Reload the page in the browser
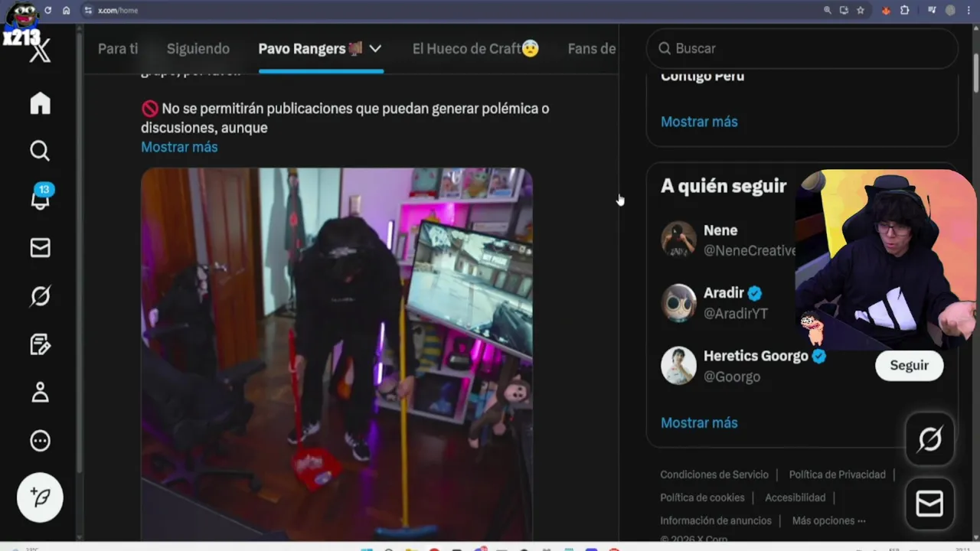Image resolution: width=980 pixels, height=551 pixels. pyautogui.click(x=48, y=10)
